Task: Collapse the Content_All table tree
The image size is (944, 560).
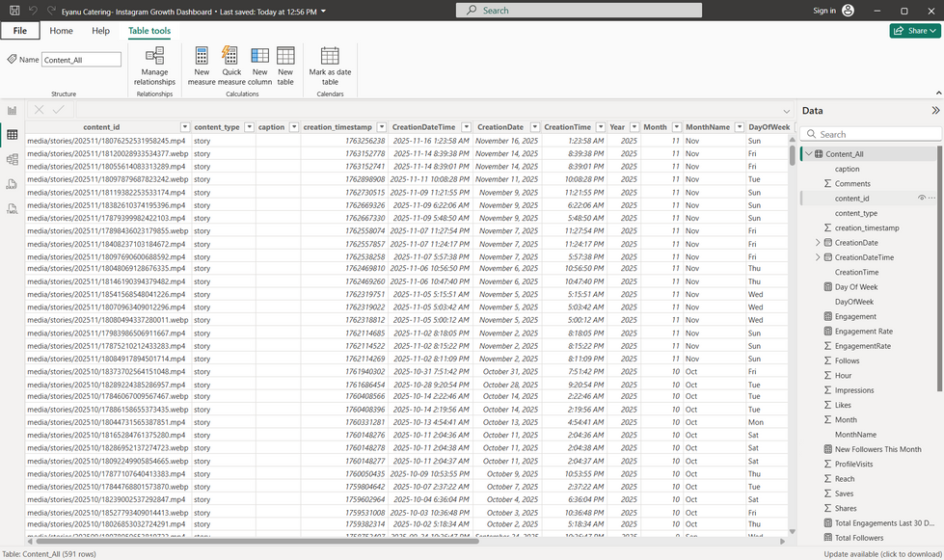Action: click(x=809, y=154)
